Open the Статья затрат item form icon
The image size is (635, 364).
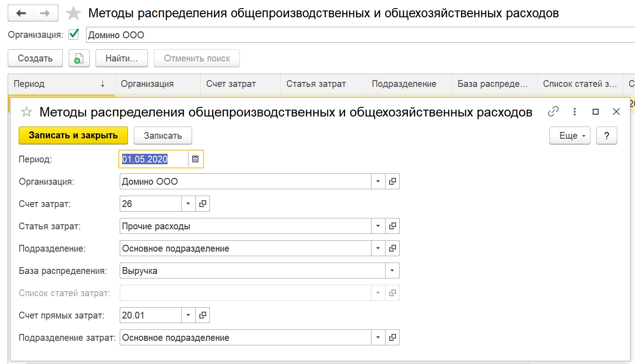click(x=392, y=226)
